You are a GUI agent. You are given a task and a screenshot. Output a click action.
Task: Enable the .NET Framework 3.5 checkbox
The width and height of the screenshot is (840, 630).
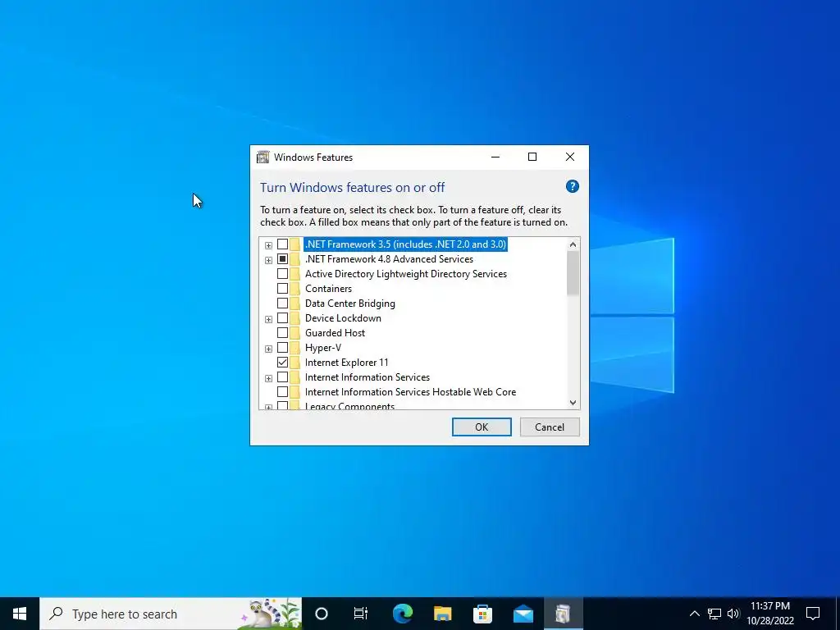tap(282, 244)
